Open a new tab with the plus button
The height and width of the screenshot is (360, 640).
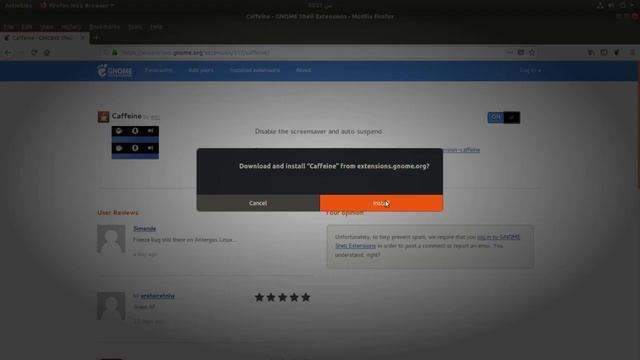coord(96,38)
